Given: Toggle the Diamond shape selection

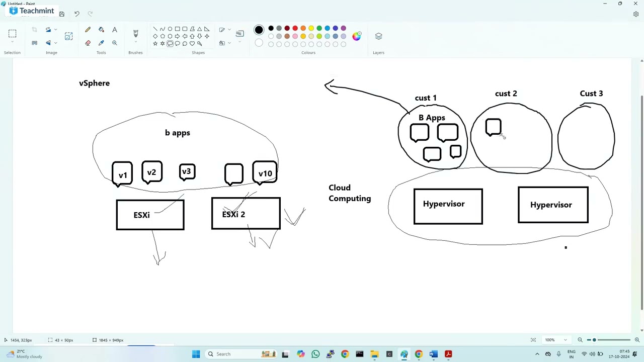Looking at the screenshot, I should point(155,36).
